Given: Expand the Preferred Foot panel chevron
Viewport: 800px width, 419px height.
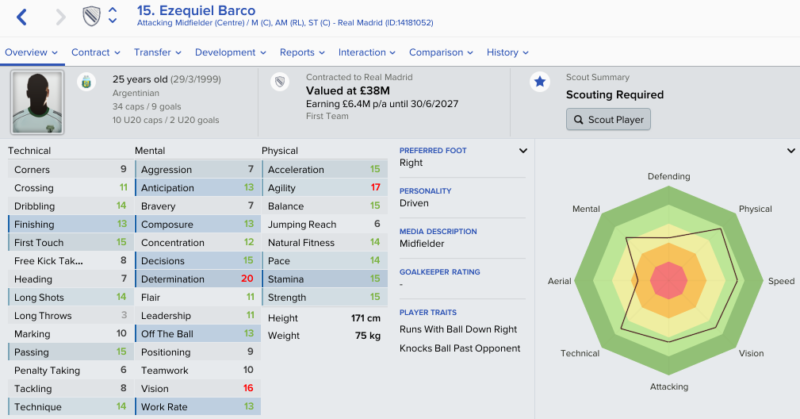Looking at the screenshot, I should pos(523,151).
